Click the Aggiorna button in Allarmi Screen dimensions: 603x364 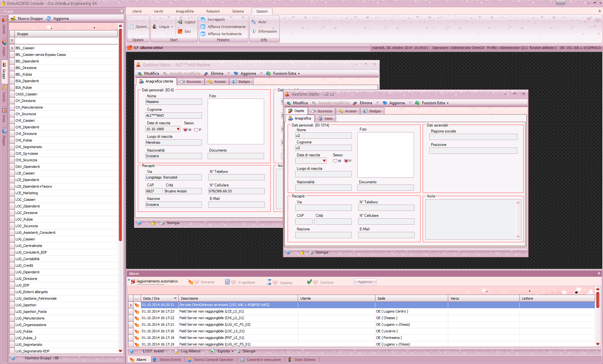[365, 282]
